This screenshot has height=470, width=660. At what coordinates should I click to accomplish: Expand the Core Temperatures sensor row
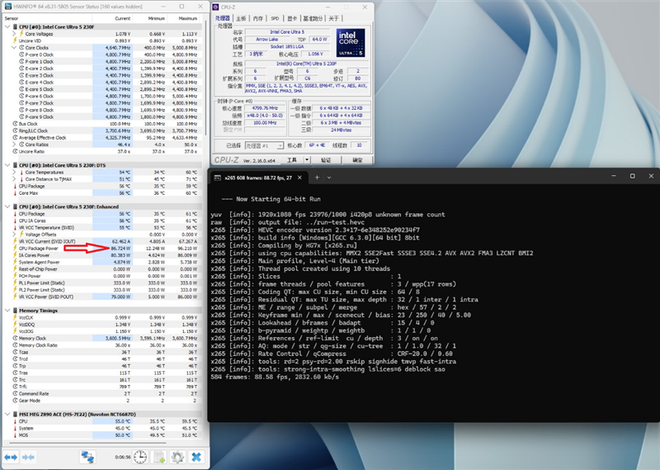14,172
